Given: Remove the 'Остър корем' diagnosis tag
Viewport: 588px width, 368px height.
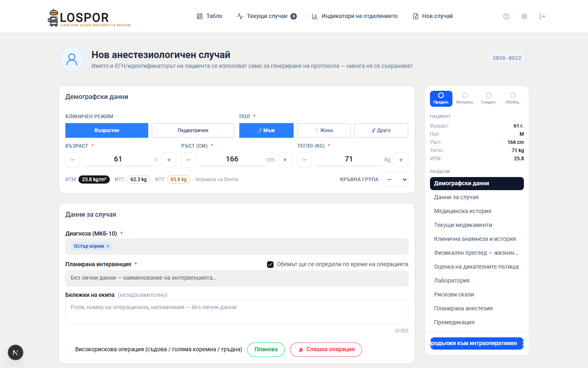Looking at the screenshot, I should tap(108, 246).
